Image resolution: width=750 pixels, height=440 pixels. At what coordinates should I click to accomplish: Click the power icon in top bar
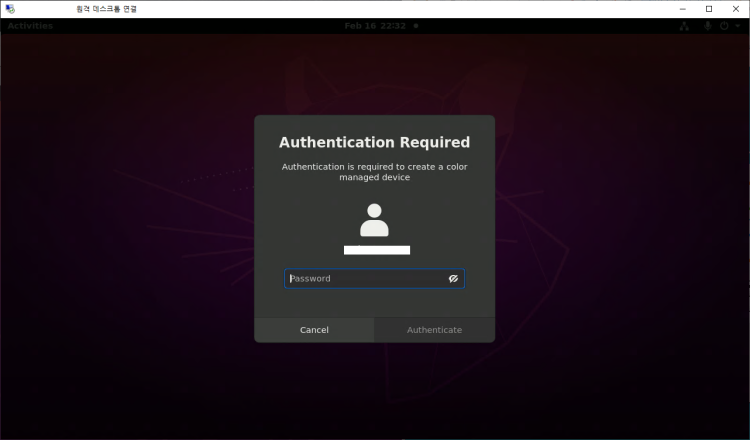[x=723, y=25]
